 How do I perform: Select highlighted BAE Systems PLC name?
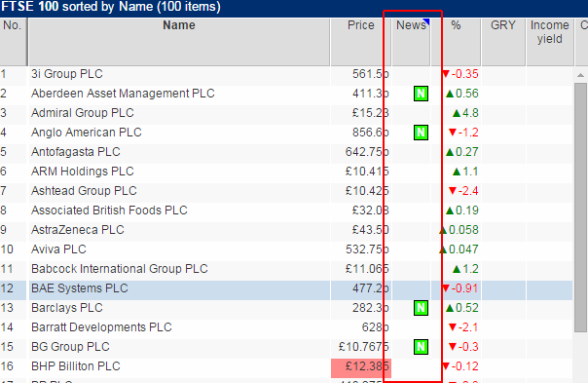(80, 288)
